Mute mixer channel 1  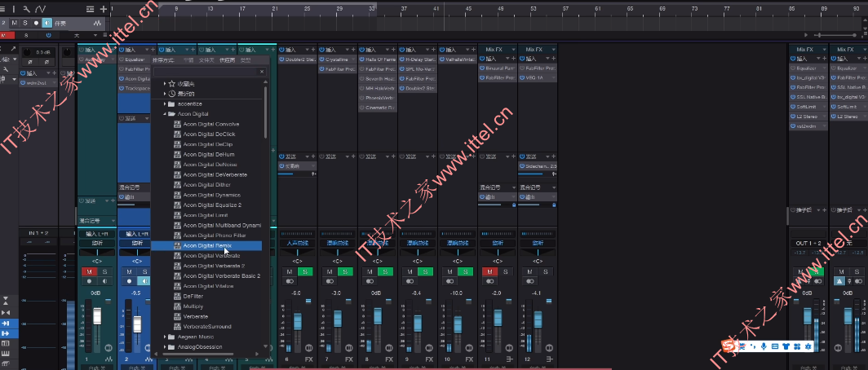[89, 271]
